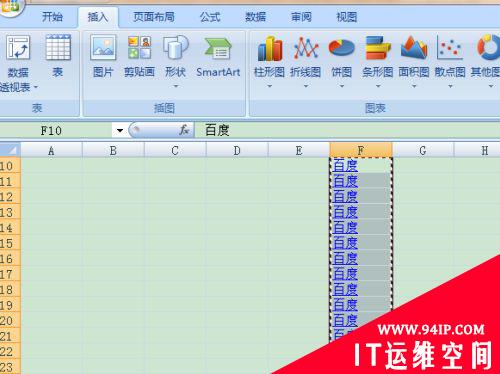The width and height of the screenshot is (500, 374).
Task: Insert a SmartArt graphic
Action: [218, 57]
